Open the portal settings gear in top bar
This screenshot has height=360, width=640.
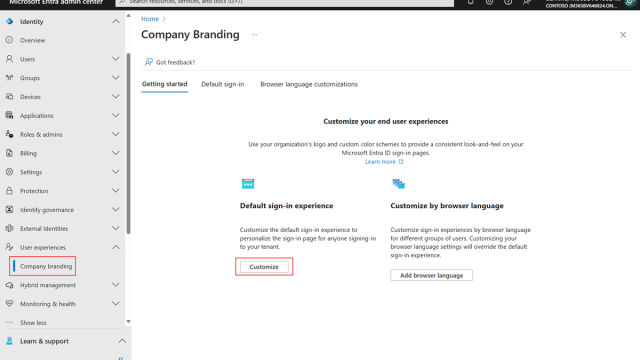click(489, 2)
